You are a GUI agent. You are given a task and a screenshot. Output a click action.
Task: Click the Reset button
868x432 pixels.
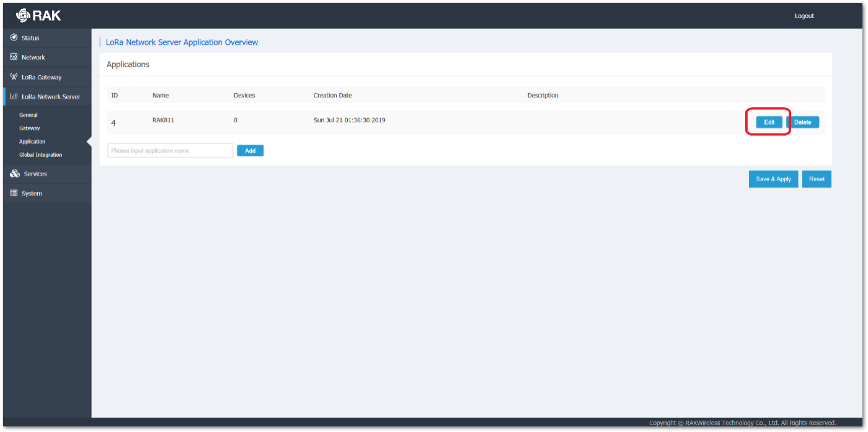point(817,179)
